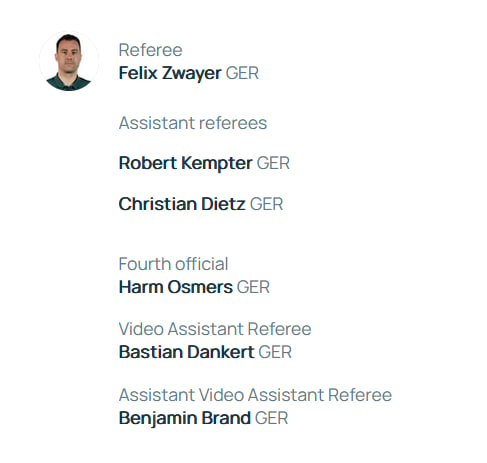Open fourth official Harm Osmers
The height and width of the screenshot is (463, 487).
(176, 287)
